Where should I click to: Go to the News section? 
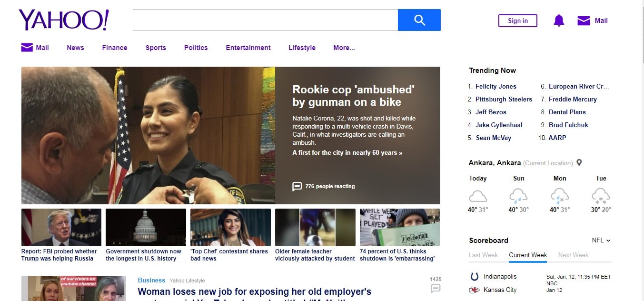[75, 48]
